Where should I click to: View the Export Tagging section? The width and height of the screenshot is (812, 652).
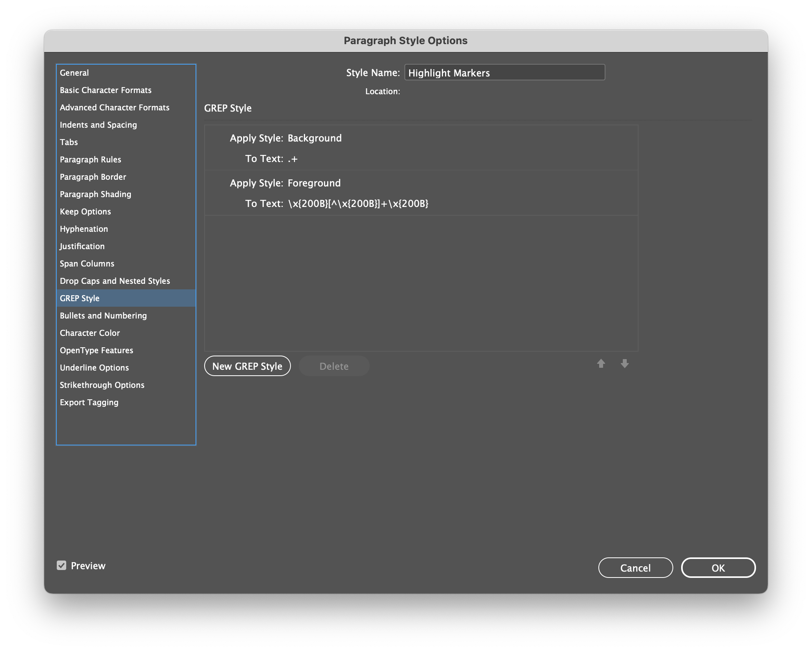pyautogui.click(x=89, y=402)
